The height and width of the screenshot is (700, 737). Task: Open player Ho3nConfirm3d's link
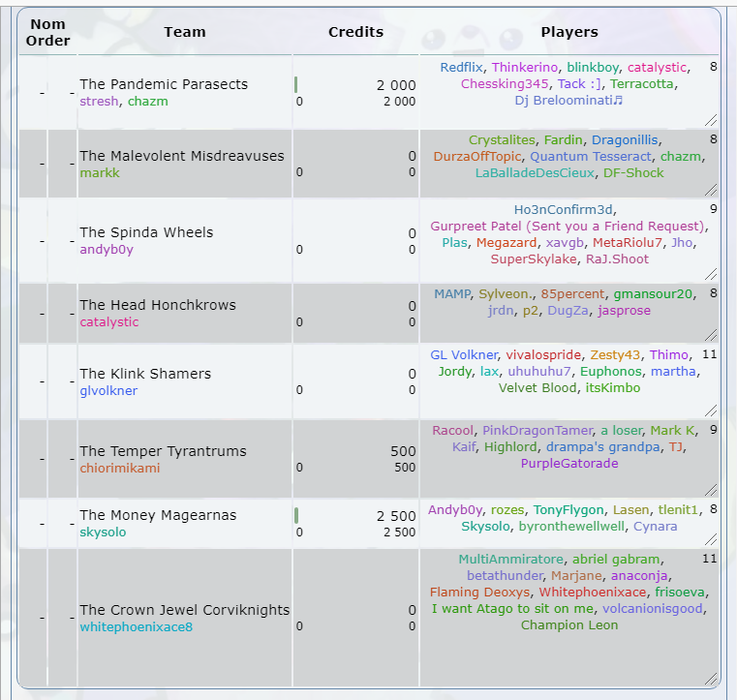pyautogui.click(x=563, y=210)
